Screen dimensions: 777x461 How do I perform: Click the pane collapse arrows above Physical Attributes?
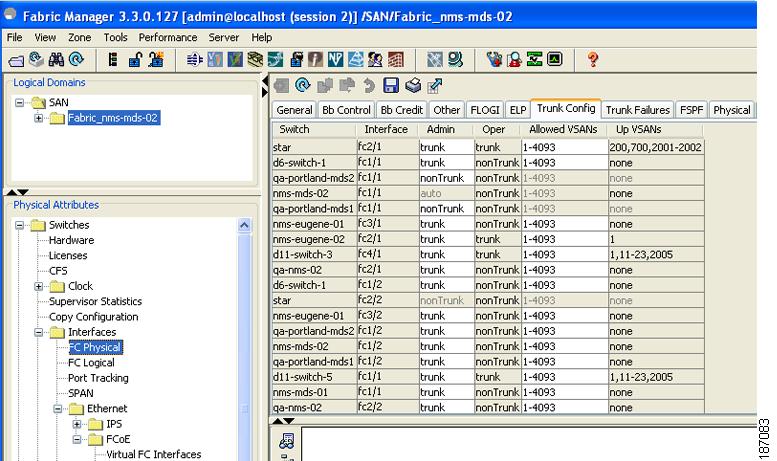click(17, 192)
